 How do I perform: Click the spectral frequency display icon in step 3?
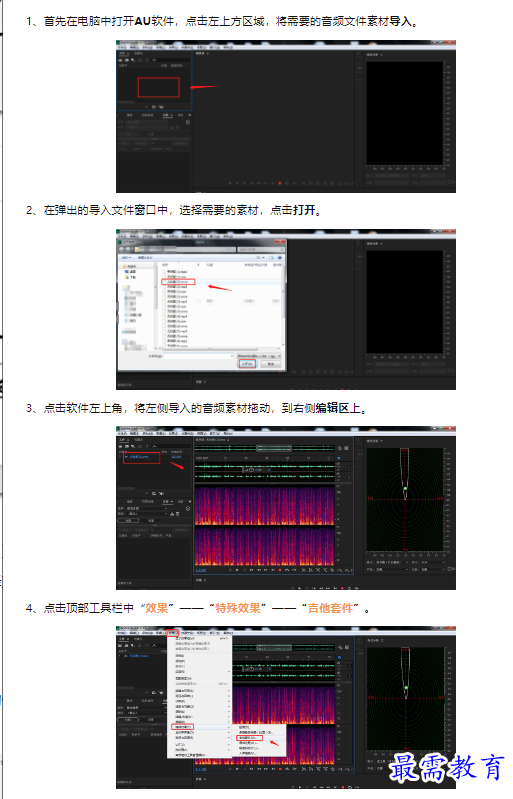point(346,448)
